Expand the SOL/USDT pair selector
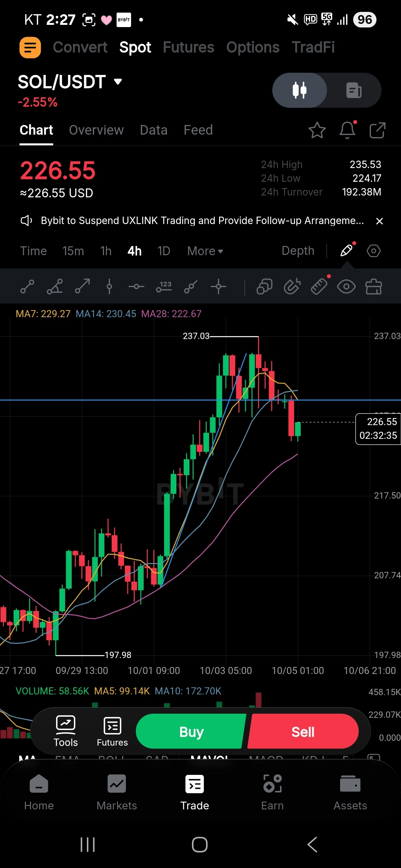Screen dimensions: 401x868 pyautogui.click(x=70, y=82)
